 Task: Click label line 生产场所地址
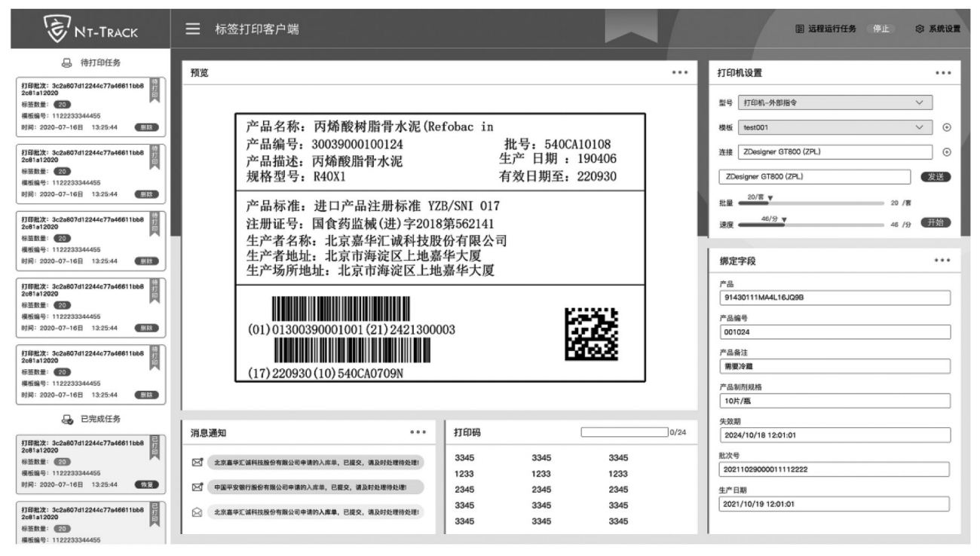(370, 270)
